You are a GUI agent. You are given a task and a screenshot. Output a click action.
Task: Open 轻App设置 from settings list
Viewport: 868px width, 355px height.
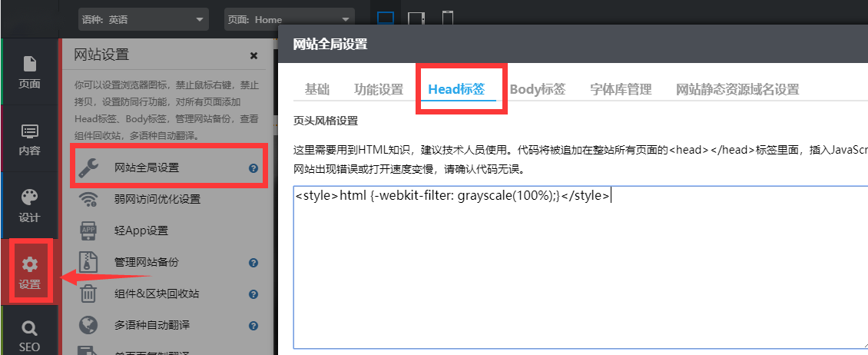[141, 231]
